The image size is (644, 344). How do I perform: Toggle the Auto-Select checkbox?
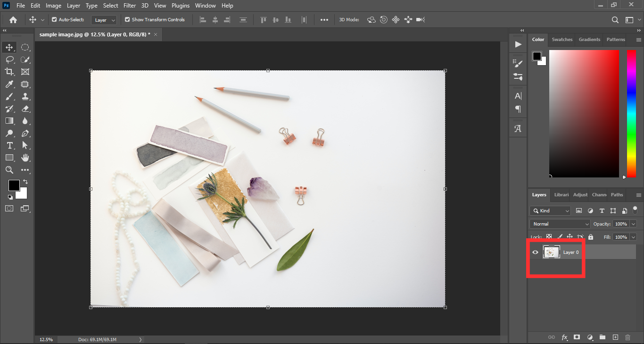(x=54, y=20)
